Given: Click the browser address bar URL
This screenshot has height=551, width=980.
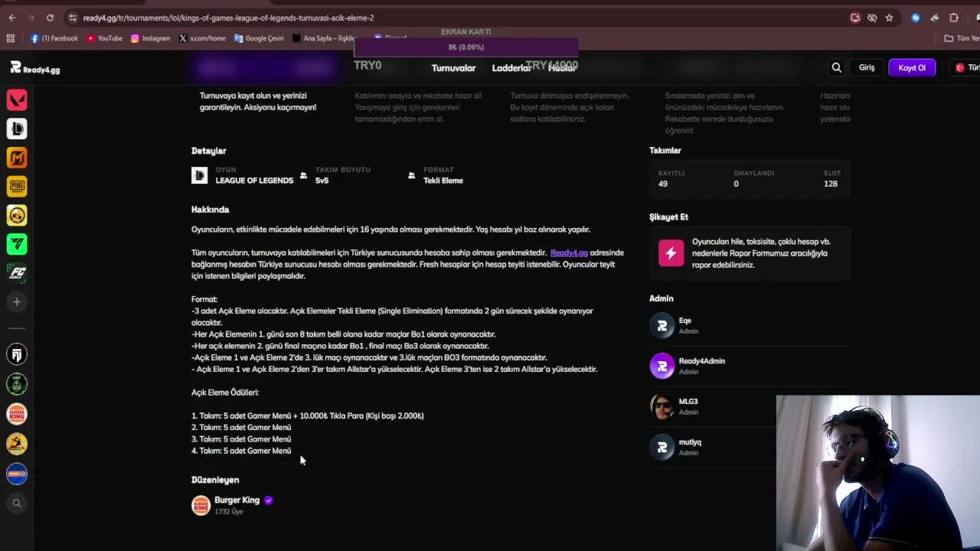Looking at the screenshot, I should pos(228,18).
